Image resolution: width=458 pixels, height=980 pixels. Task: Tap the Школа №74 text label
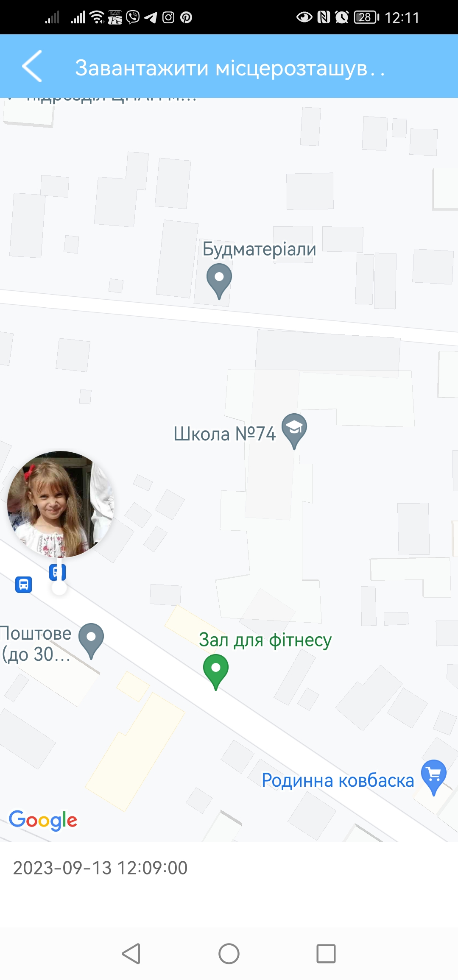pos(225,434)
